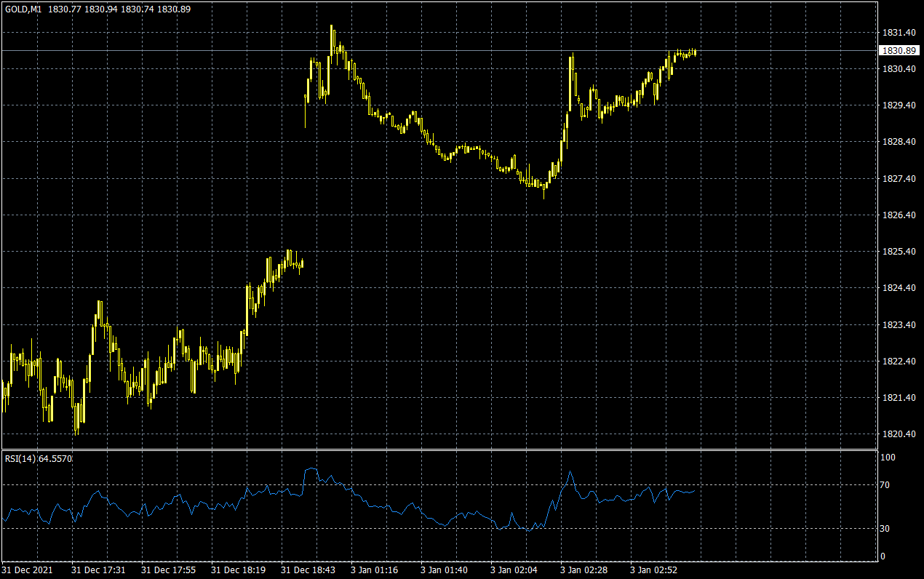Click the 1831.40 price axis label
The height and width of the screenshot is (579, 924).
point(898,33)
